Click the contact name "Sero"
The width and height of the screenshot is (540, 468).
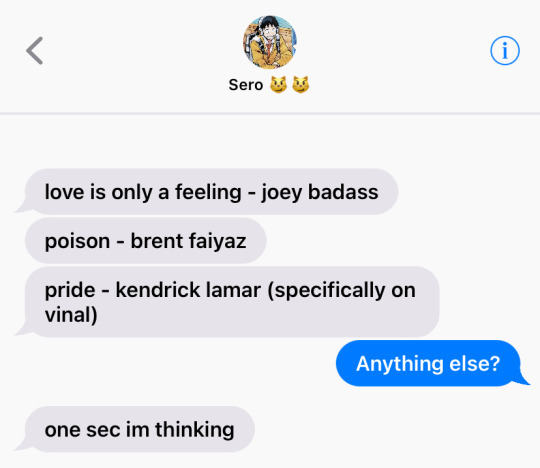coord(246,85)
